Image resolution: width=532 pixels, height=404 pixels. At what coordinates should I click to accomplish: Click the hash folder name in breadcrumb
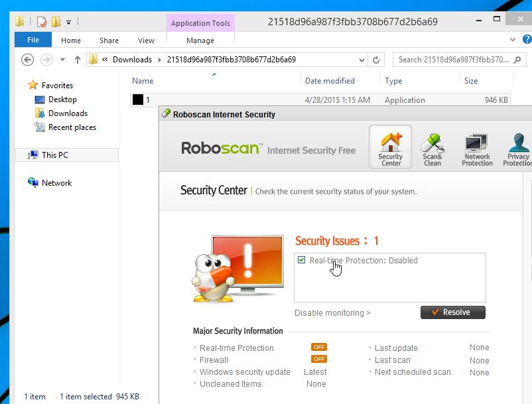pos(232,60)
